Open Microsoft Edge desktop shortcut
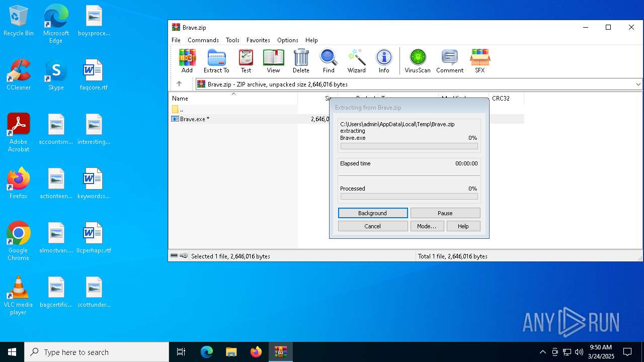 (x=56, y=24)
